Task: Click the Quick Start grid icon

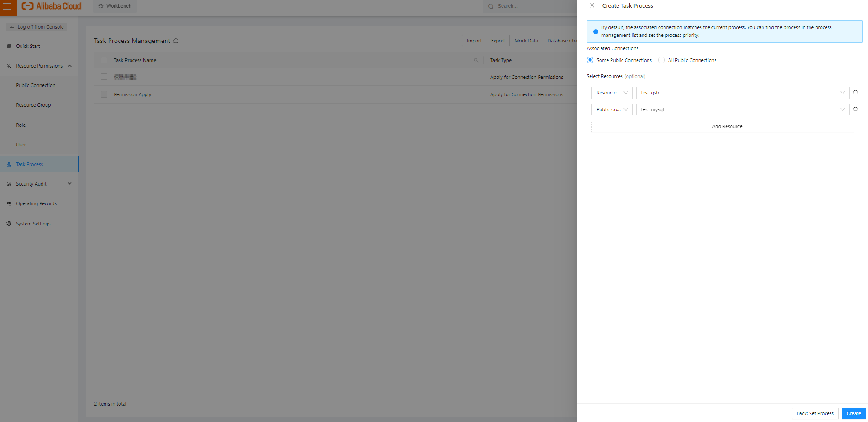Action: coord(9,46)
